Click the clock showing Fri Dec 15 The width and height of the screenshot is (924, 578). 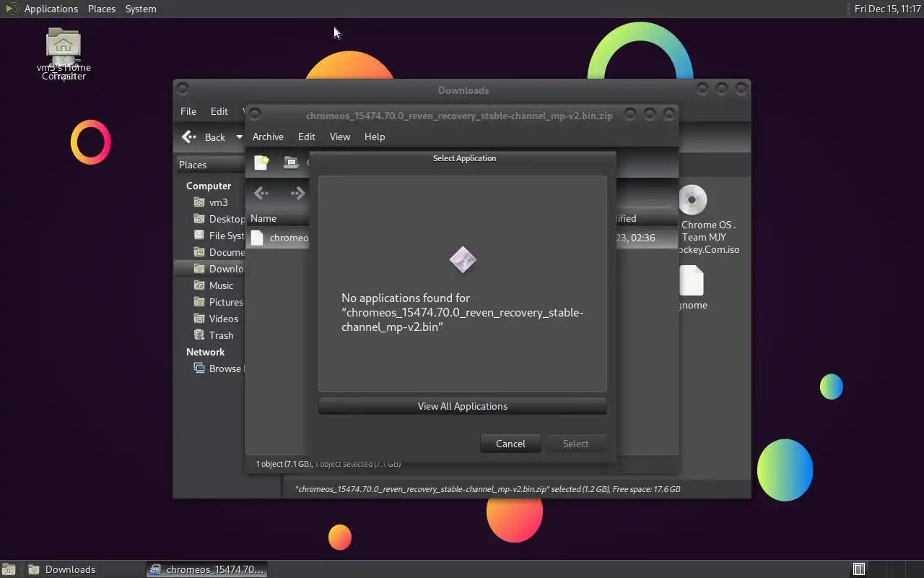(887, 9)
